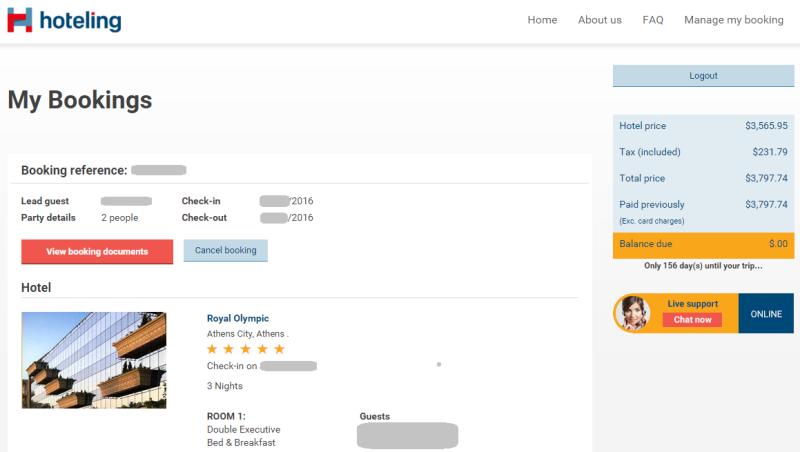The image size is (800, 452).
Task: Click the orange Balance due row
Action: (x=703, y=245)
